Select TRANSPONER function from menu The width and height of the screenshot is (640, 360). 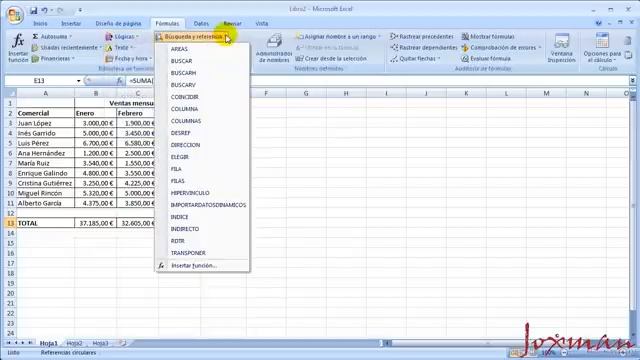coord(203,253)
